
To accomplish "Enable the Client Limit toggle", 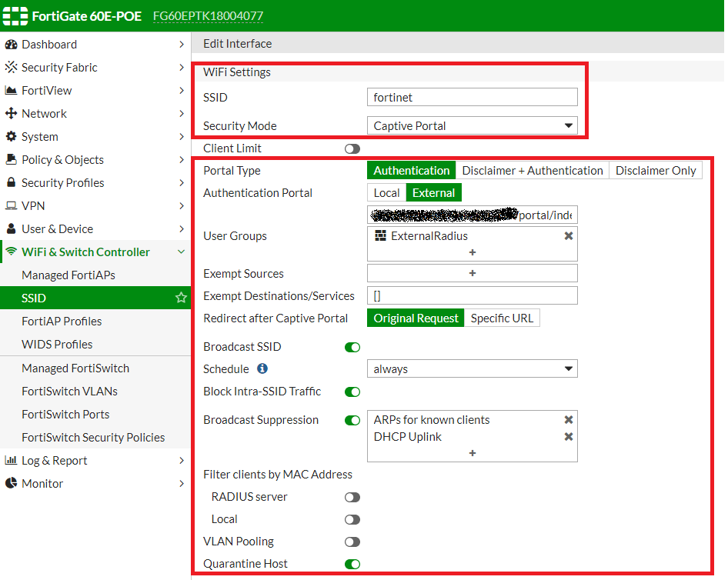I will 352,148.
